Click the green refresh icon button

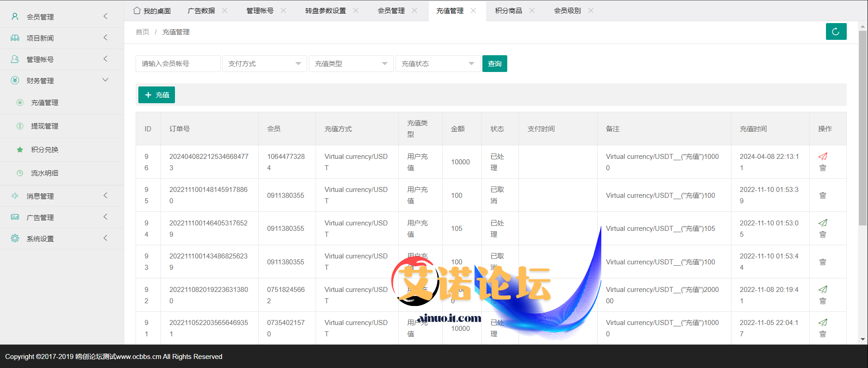tap(836, 32)
